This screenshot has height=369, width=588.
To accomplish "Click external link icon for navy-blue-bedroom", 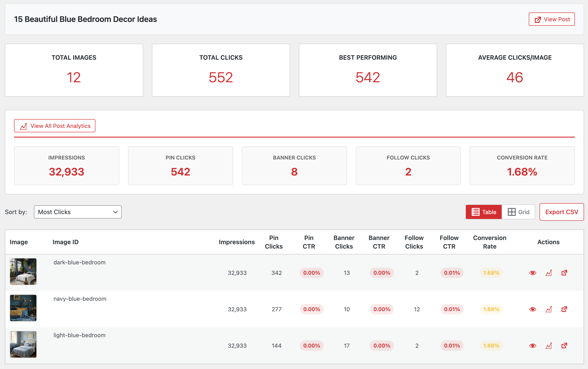I will coord(564,309).
